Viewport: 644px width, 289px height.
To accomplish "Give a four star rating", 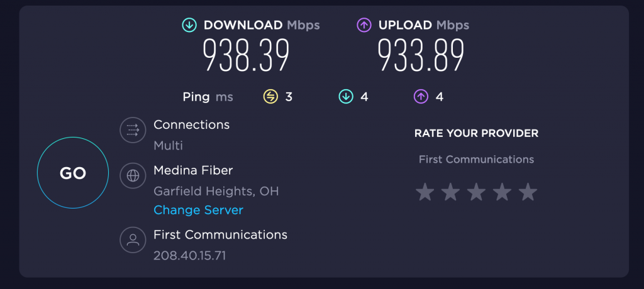I will click(502, 192).
